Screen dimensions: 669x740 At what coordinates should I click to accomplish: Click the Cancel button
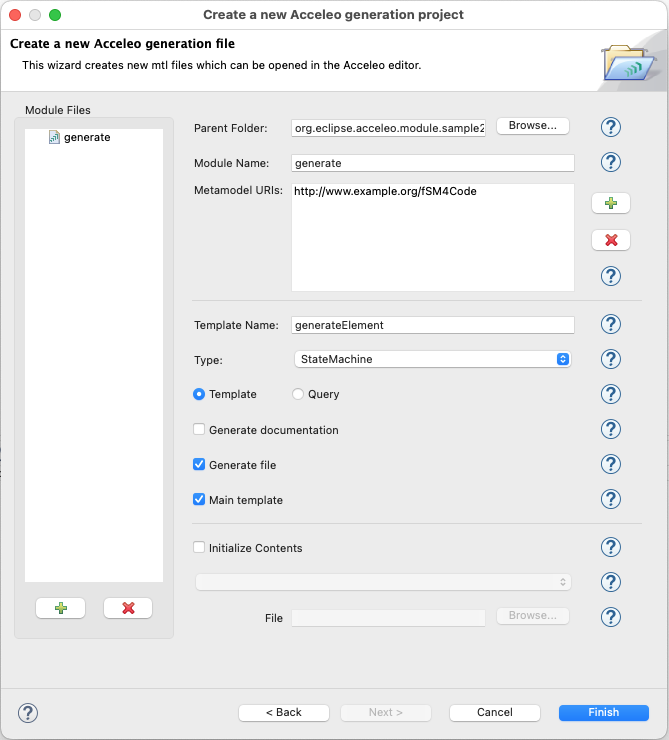(494, 713)
